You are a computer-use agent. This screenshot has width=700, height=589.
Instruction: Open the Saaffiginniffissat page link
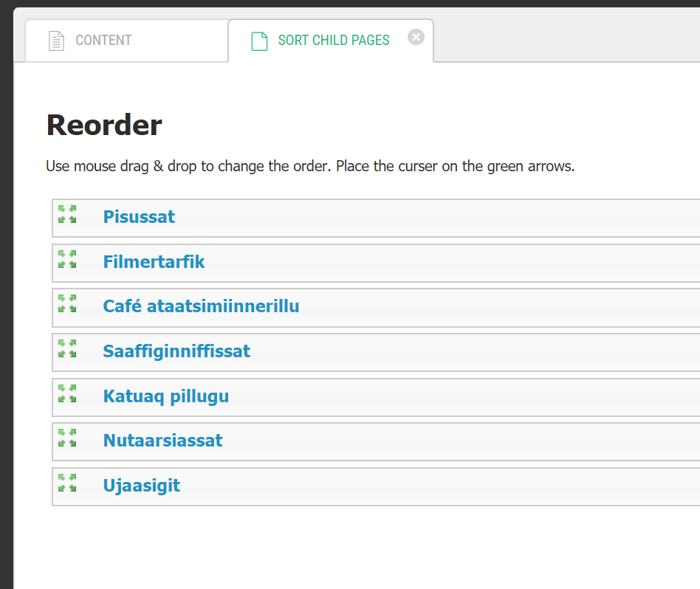point(176,351)
